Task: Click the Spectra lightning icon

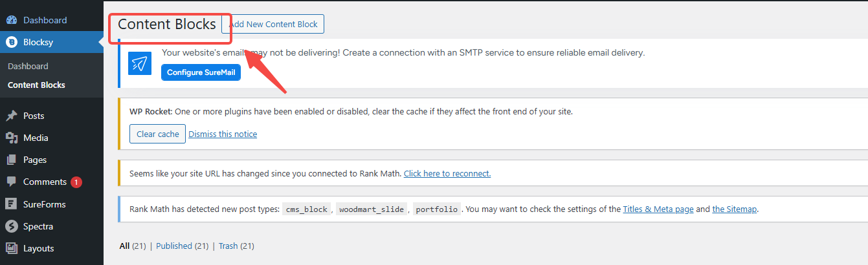Action: pos(11,226)
